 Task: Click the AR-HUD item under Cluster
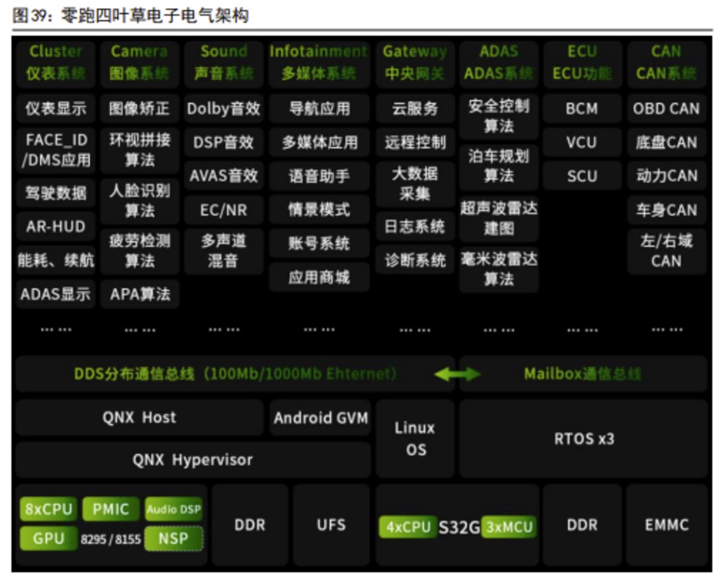click(x=56, y=227)
